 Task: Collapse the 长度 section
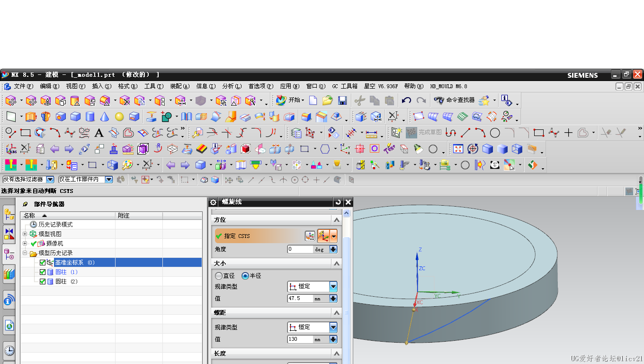coord(337,354)
